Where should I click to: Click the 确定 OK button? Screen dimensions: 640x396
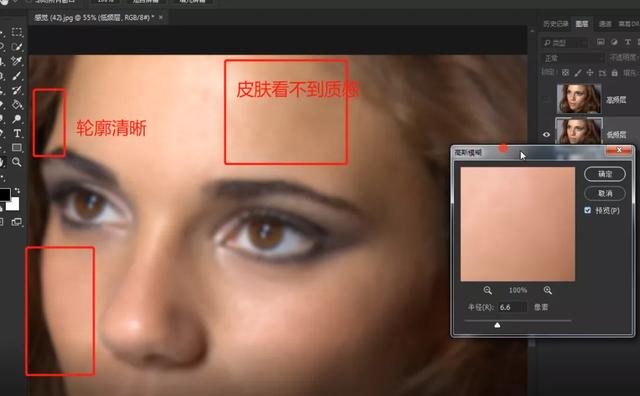click(604, 174)
